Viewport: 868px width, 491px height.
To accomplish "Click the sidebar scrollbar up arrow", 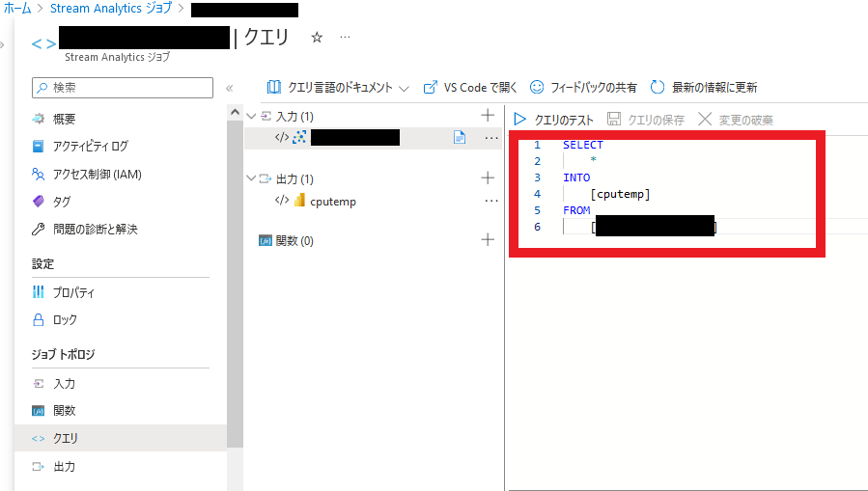I will pyautogui.click(x=235, y=112).
